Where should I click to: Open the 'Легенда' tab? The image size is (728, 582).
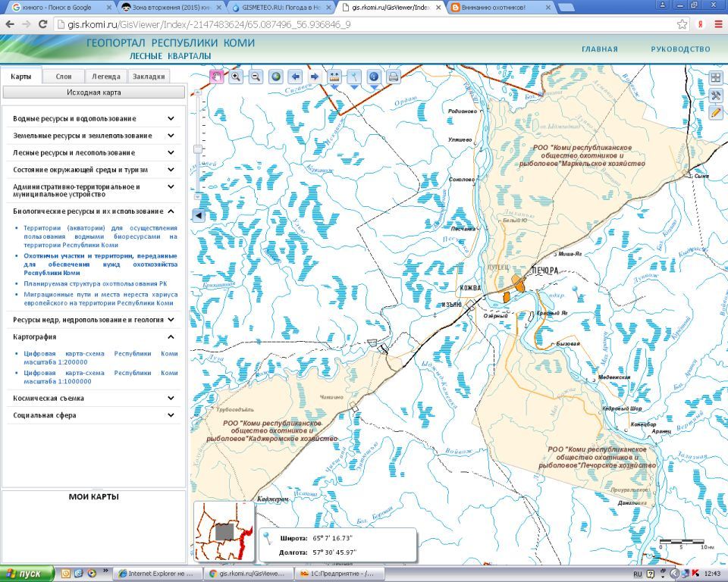(106, 77)
